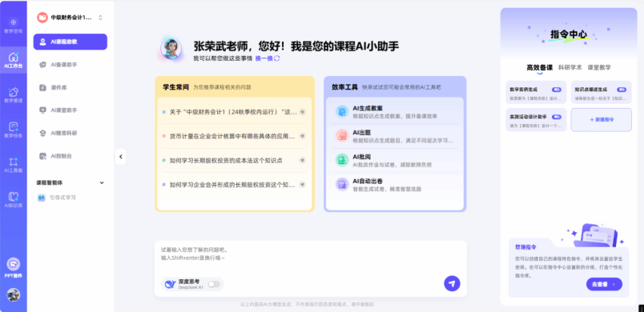Click the refresh icon next to 换一换

pyautogui.click(x=277, y=58)
